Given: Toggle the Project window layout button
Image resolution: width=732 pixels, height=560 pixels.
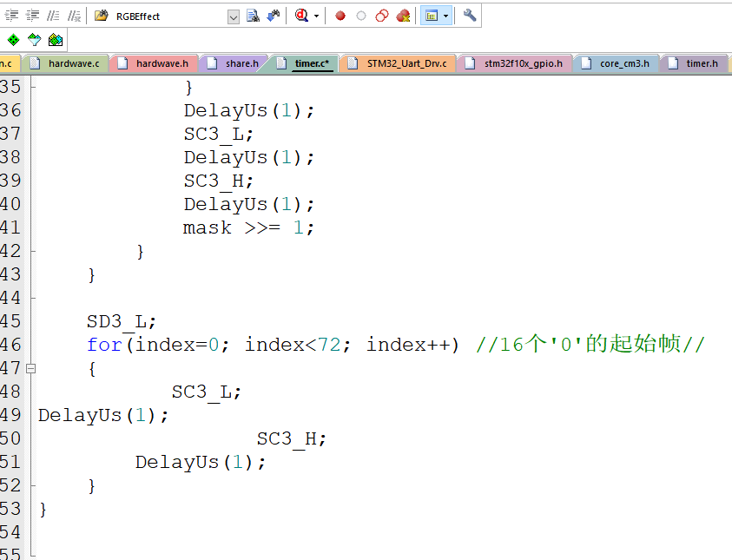Looking at the screenshot, I should click(432, 16).
